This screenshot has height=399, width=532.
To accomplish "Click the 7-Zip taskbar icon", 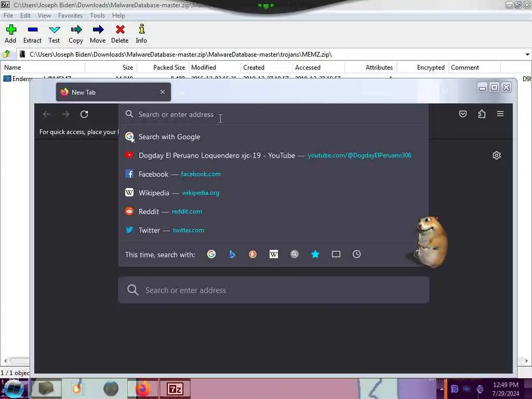I will tap(175, 389).
